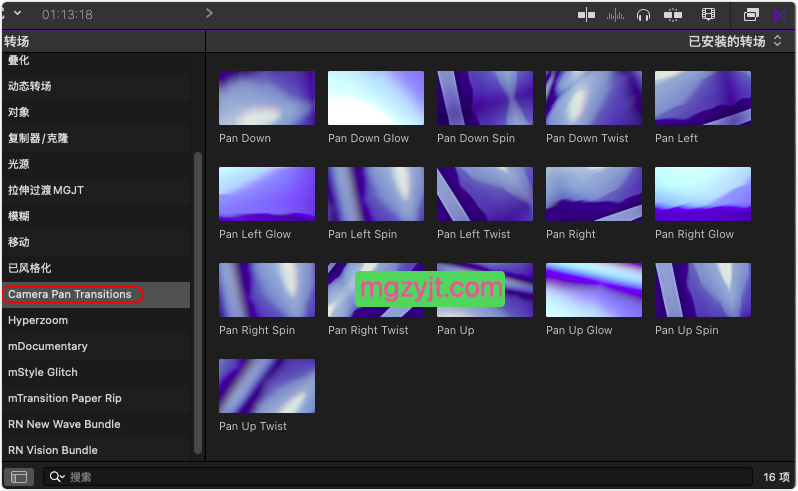Viewport: 798px width, 491px height.
Task: Select Pan Left Spin transition thumbnail
Action: tap(376, 194)
